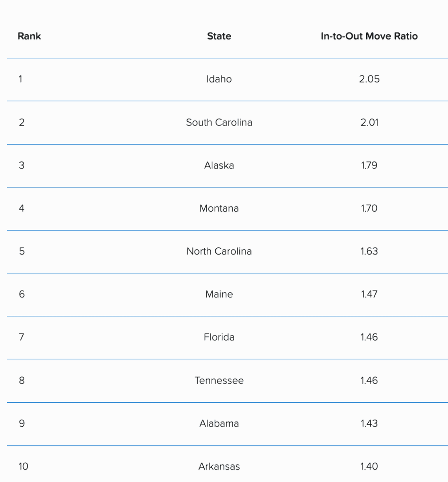Click the In-to-Out Move Ratio header
This screenshot has height=482, width=448.
[x=369, y=36]
